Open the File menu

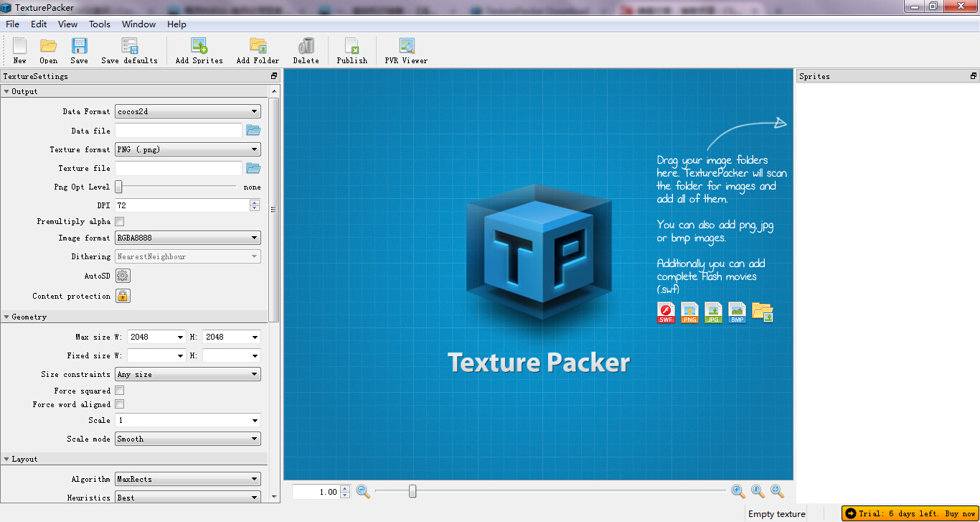coord(12,24)
